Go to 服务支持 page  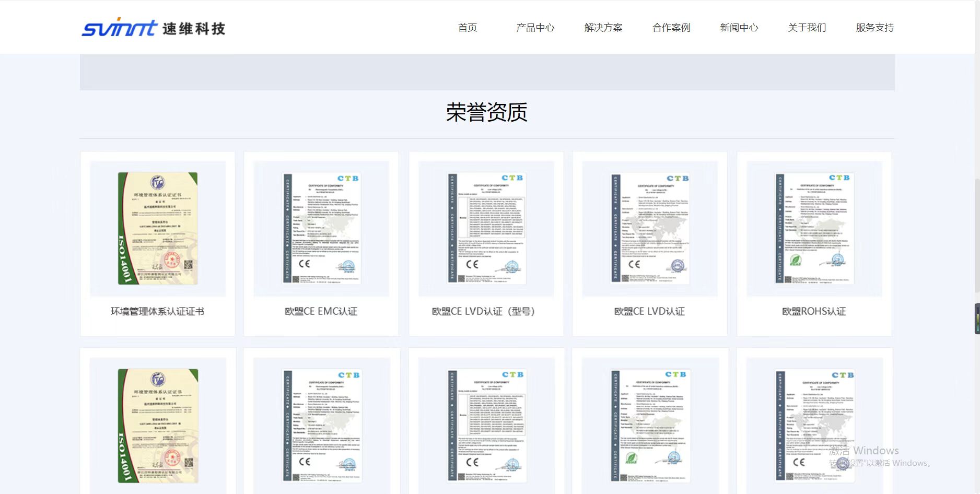point(875,28)
